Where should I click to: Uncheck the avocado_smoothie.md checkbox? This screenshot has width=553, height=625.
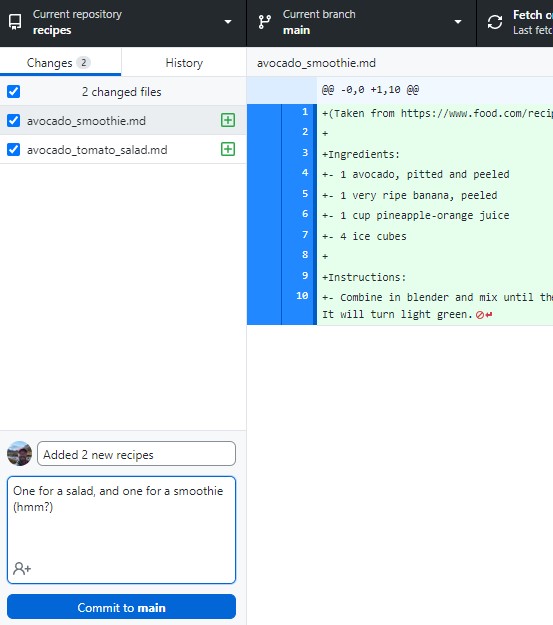[14, 120]
